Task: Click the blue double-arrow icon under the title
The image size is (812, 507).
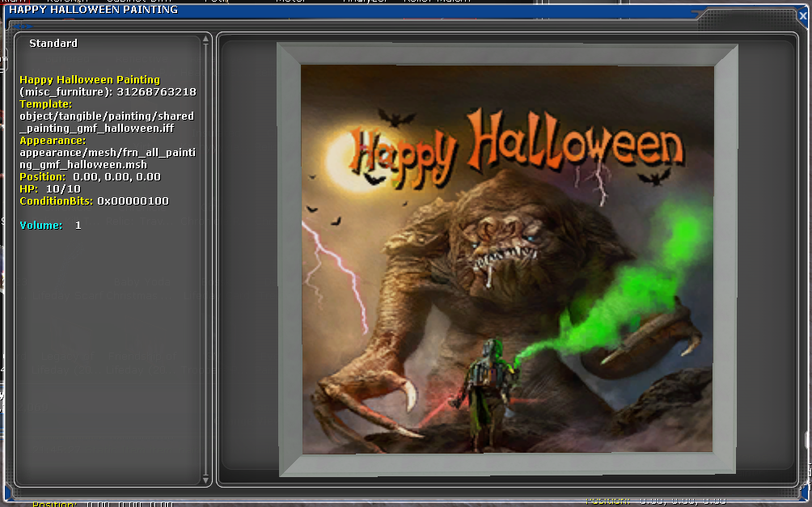Action: coord(23,26)
